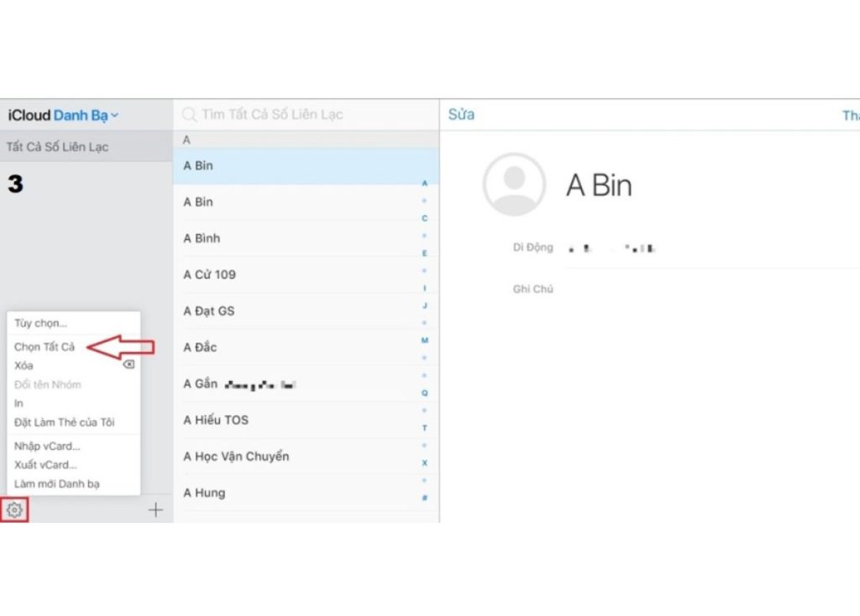This screenshot has width=860, height=616.
Task: Choose Làm mới Danh bạ option
Action: [x=57, y=484]
